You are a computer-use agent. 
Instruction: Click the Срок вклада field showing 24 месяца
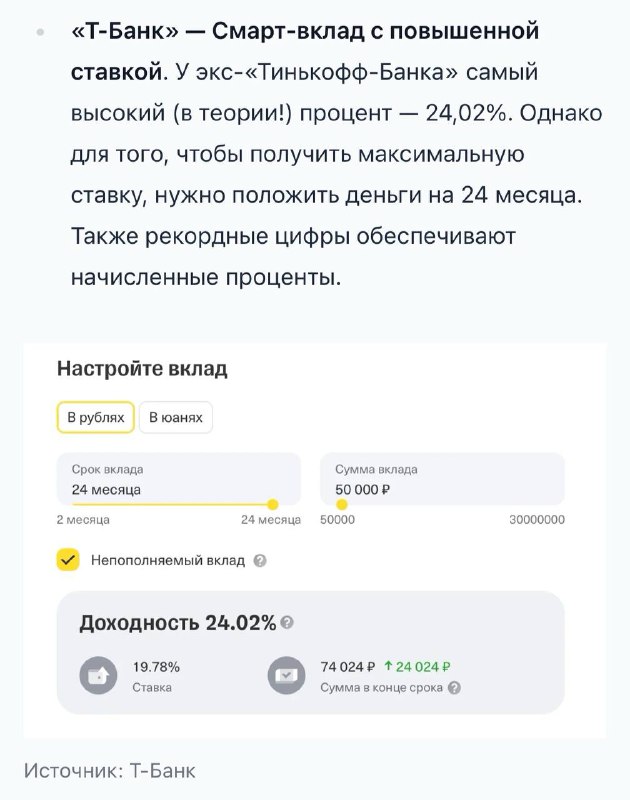tap(179, 479)
